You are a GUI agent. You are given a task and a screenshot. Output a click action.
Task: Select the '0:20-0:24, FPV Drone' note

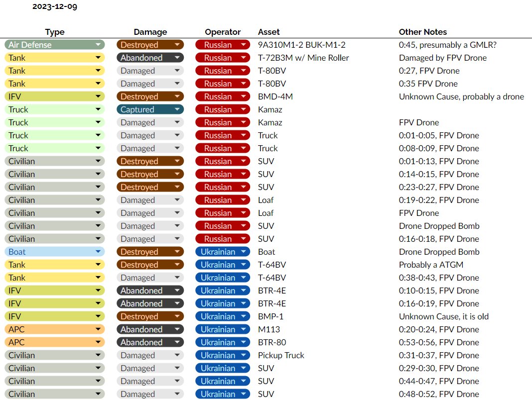(x=439, y=329)
